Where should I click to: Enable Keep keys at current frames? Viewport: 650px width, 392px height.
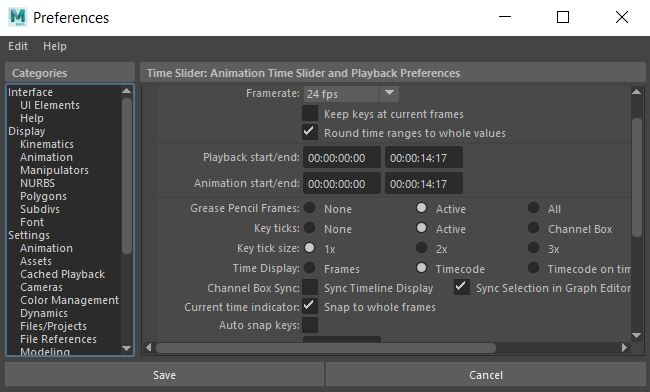pos(310,113)
